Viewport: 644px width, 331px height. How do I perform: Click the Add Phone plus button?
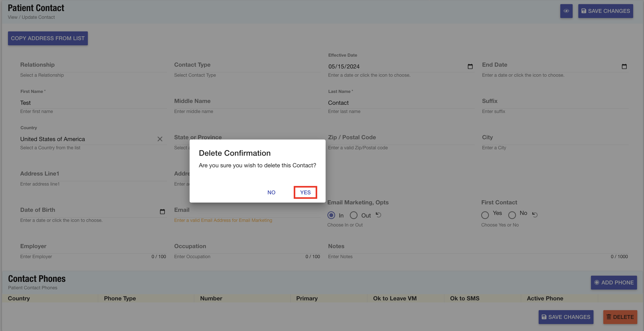[x=614, y=282]
